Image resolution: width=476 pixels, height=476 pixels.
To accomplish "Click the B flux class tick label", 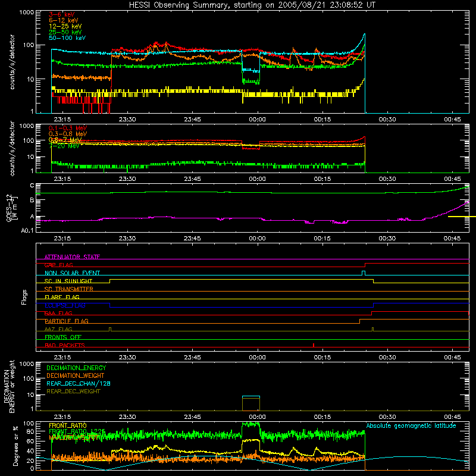I will 32,200.
